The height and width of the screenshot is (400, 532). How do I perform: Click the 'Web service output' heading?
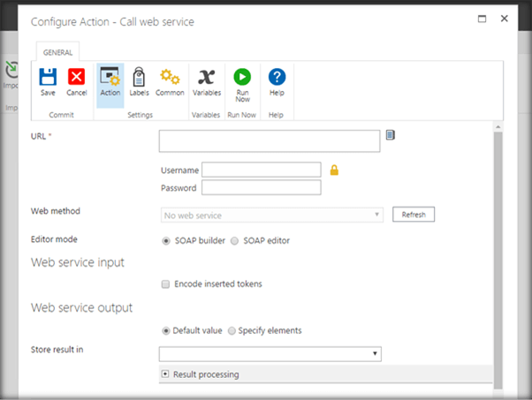coord(82,308)
